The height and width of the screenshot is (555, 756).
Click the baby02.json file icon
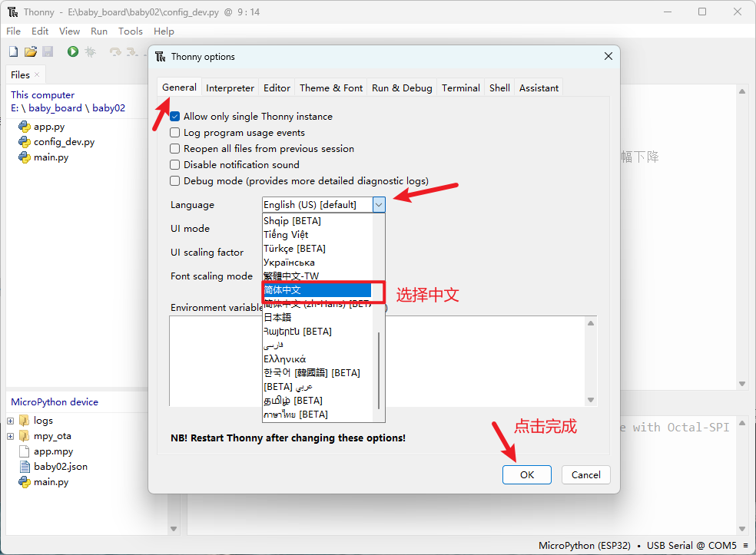24,467
